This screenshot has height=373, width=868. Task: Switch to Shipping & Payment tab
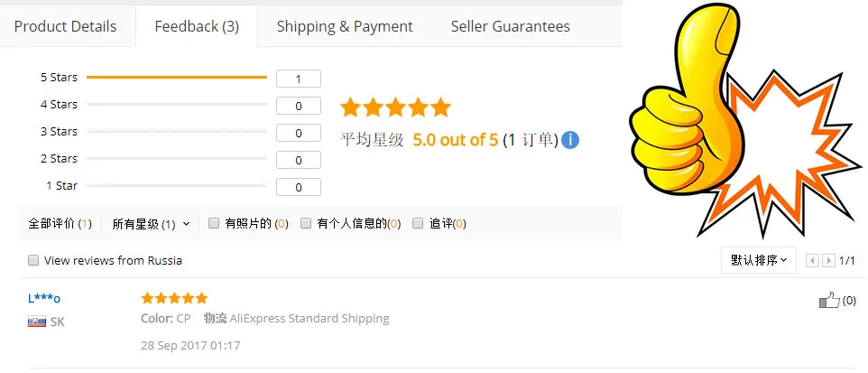point(345,26)
